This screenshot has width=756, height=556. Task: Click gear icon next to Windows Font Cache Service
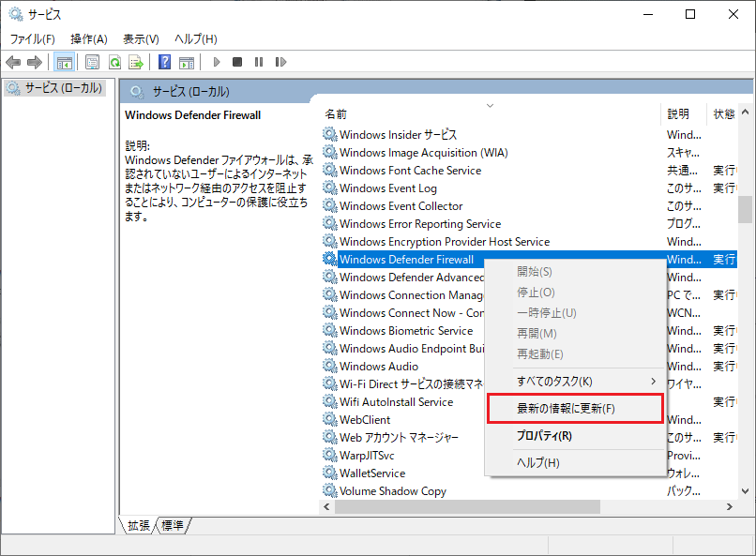click(x=330, y=170)
